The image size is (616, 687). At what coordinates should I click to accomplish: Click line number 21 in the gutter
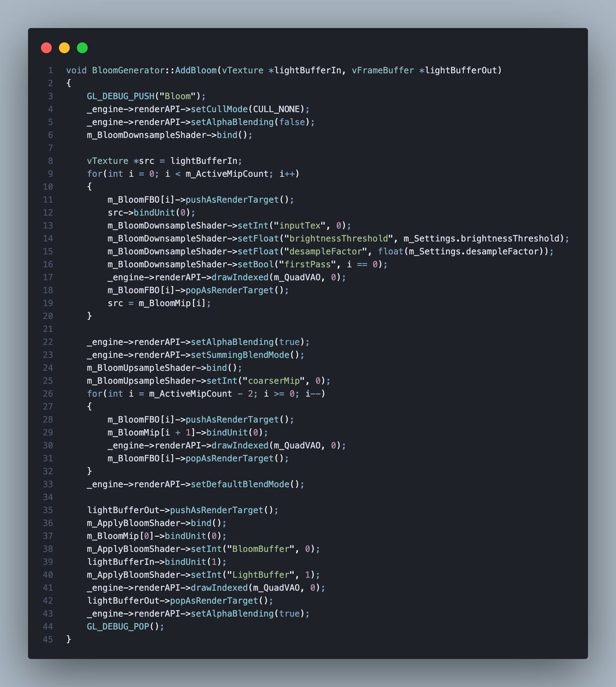pyautogui.click(x=48, y=329)
